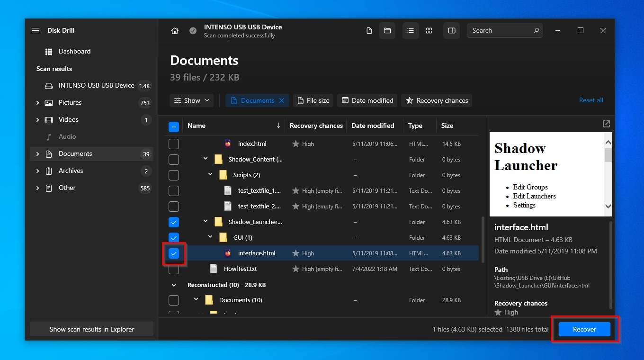This screenshot has width=644, height=360.
Task: Click the Shadow_Launcher folder icon
Action: click(x=218, y=222)
